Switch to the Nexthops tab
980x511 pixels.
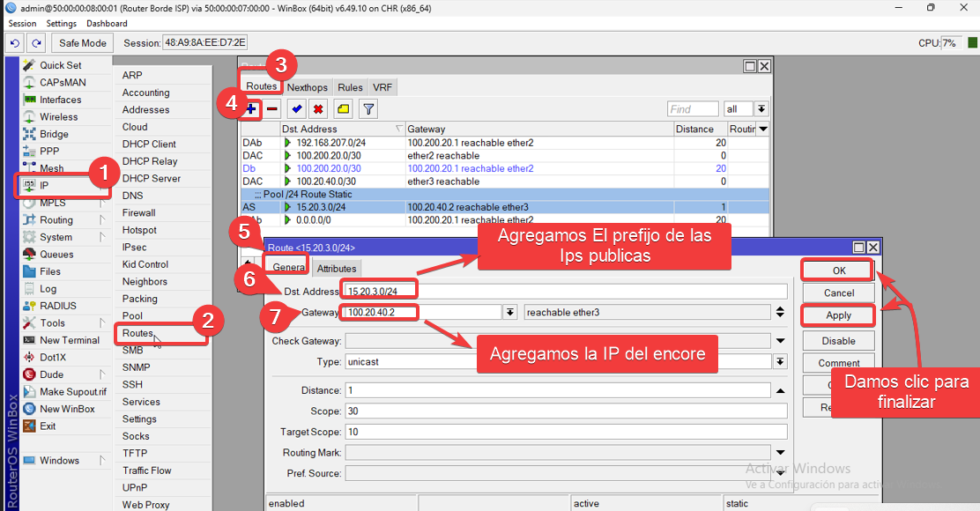[307, 87]
